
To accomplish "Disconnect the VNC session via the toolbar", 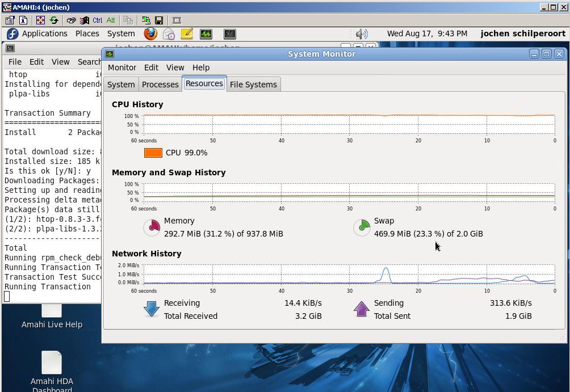I will (x=177, y=20).
